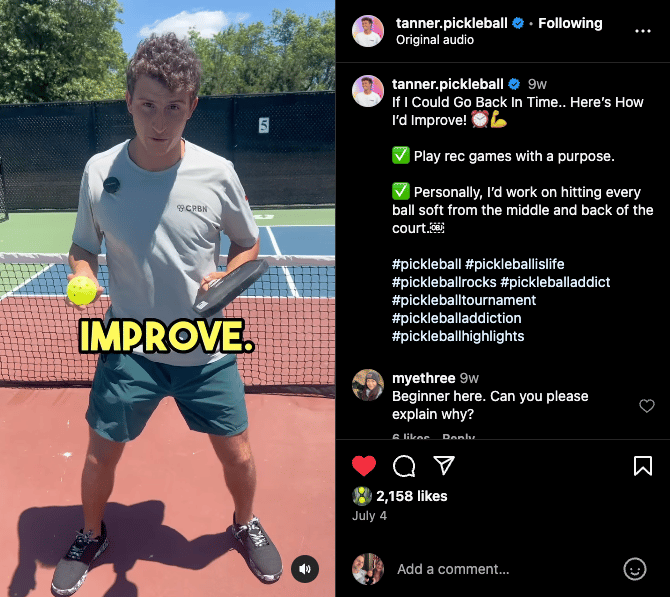Open tanner.pickleball profile in header
The width and height of the screenshot is (670, 597).
(x=452, y=23)
